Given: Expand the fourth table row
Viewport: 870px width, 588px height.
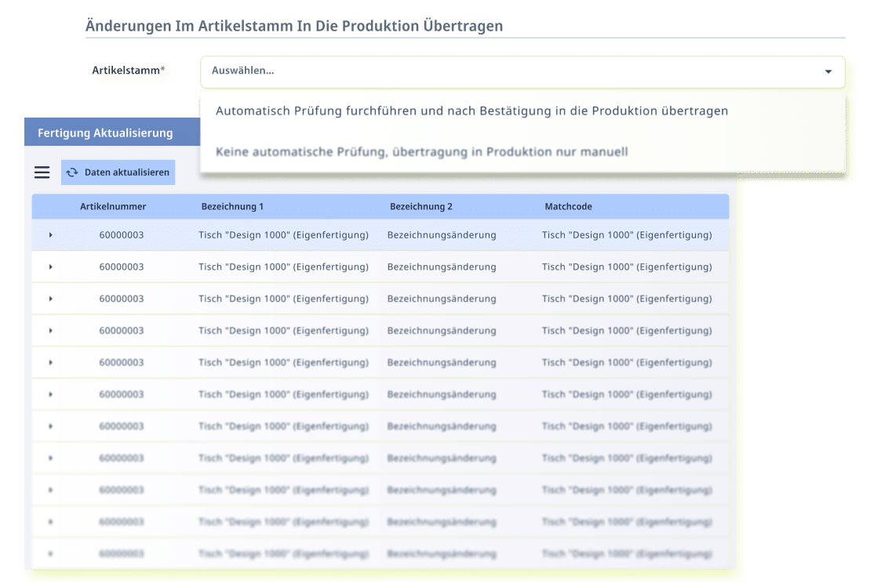Looking at the screenshot, I should click(50, 331).
